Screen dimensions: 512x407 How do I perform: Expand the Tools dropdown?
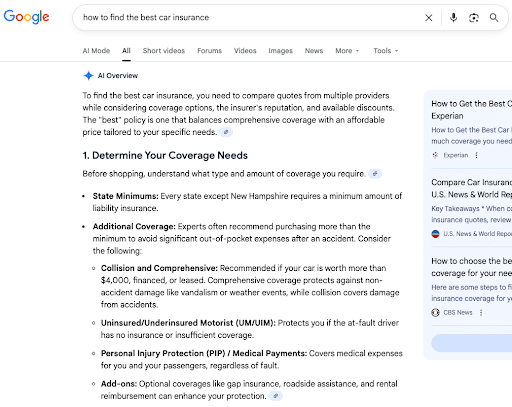click(386, 51)
